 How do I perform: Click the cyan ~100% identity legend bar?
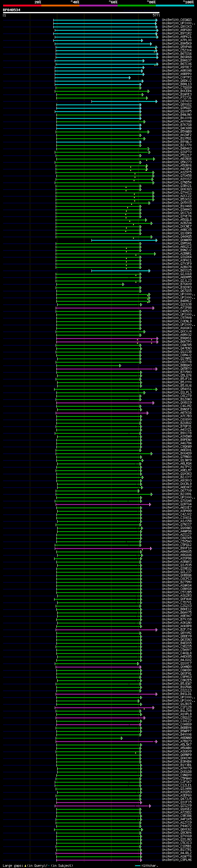(175, 6)
